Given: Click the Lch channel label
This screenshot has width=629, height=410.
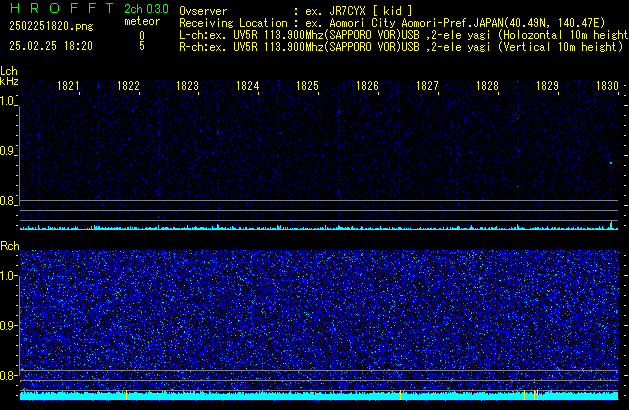Looking at the screenshot, I should [x=9, y=71].
